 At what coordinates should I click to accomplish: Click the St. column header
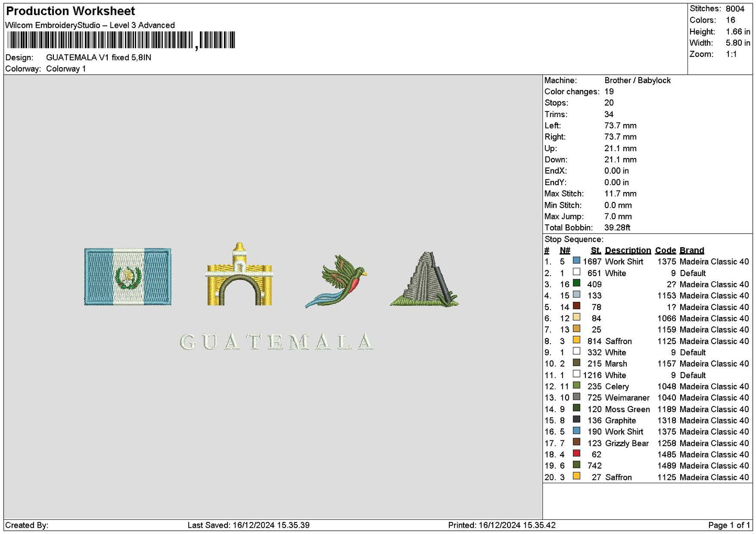596,251
